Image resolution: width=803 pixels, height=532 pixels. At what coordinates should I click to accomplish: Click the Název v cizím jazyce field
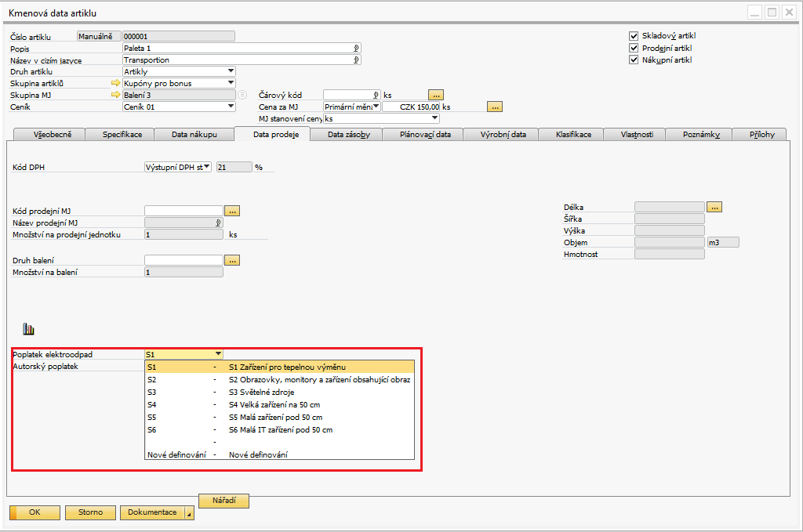pos(242,60)
